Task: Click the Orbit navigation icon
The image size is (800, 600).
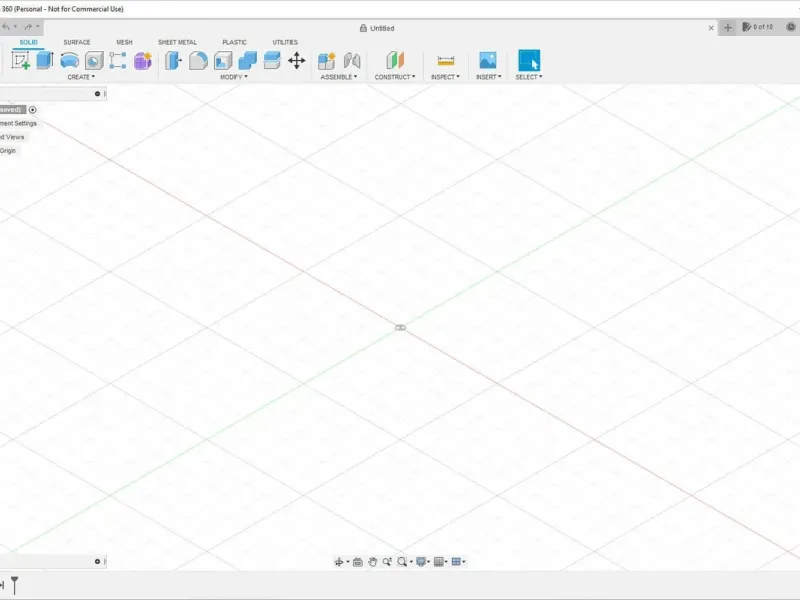Action: pos(338,562)
